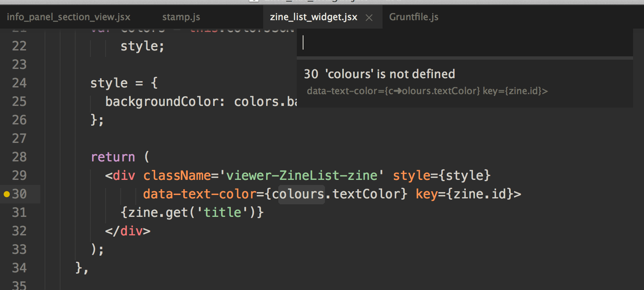
Task: Click 'style;' on line 22
Action: [x=143, y=46]
